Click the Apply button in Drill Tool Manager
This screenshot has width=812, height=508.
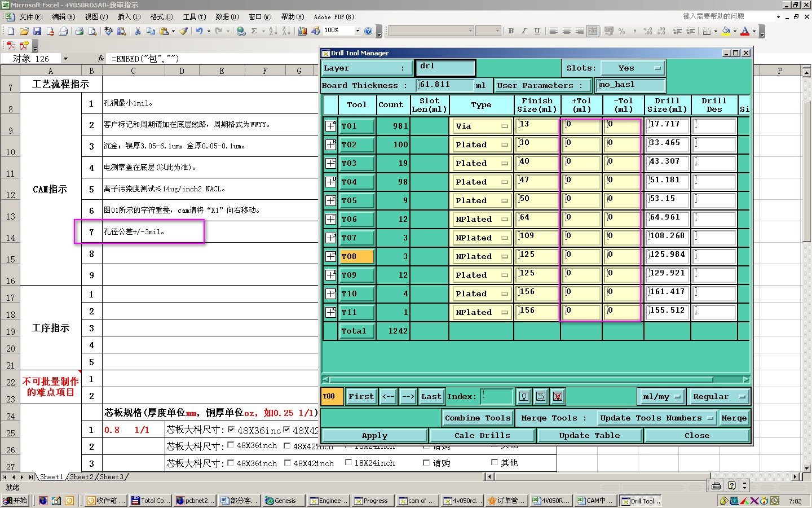pyautogui.click(x=374, y=435)
